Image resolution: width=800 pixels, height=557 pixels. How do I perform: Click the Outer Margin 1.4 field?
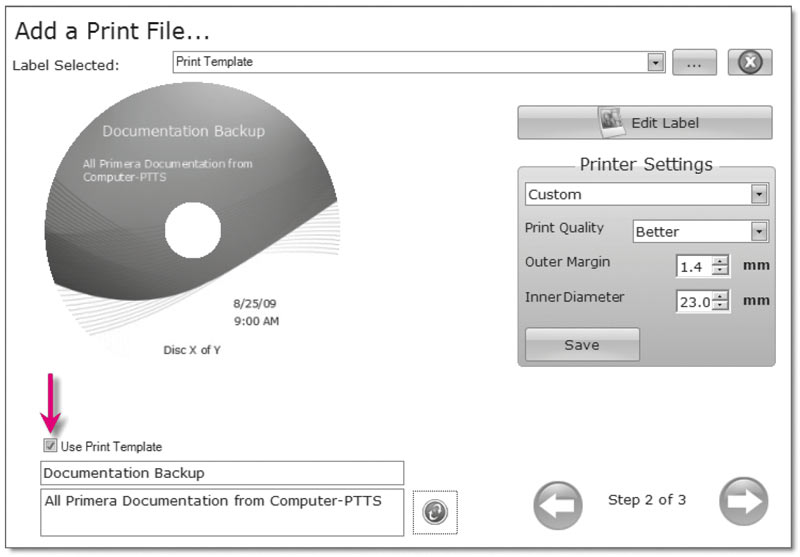click(x=694, y=266)
